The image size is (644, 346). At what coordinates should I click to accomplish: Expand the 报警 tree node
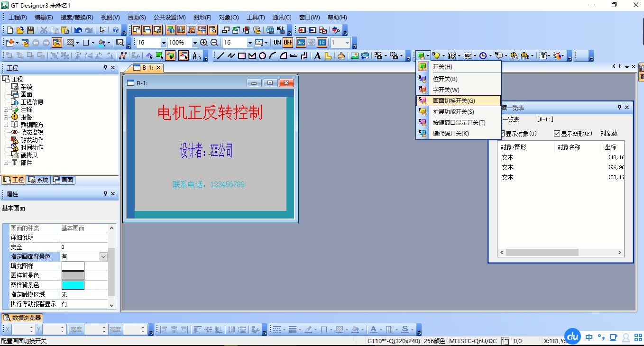(6, 117)
